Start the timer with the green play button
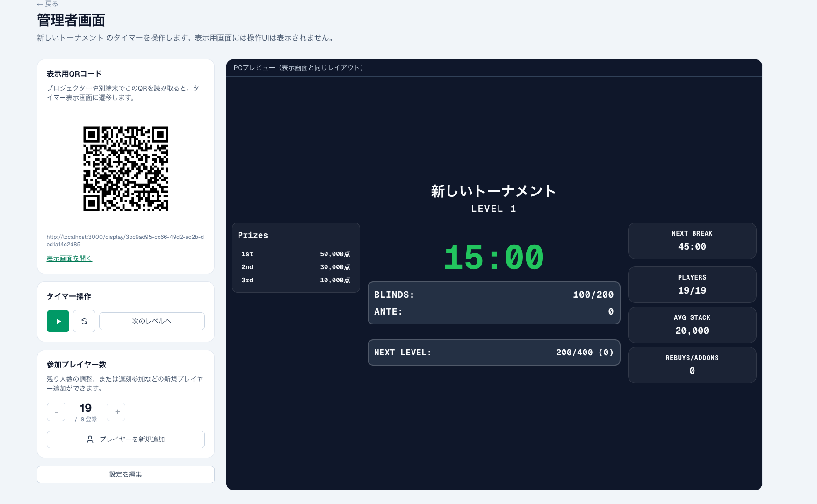This screenshot has height=504, width=817. [x=58, y=321]
